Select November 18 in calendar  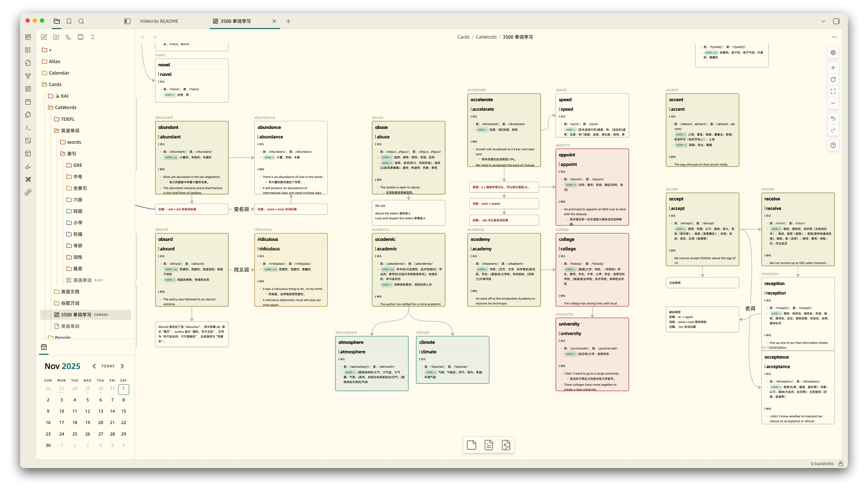tap(75, 423)
